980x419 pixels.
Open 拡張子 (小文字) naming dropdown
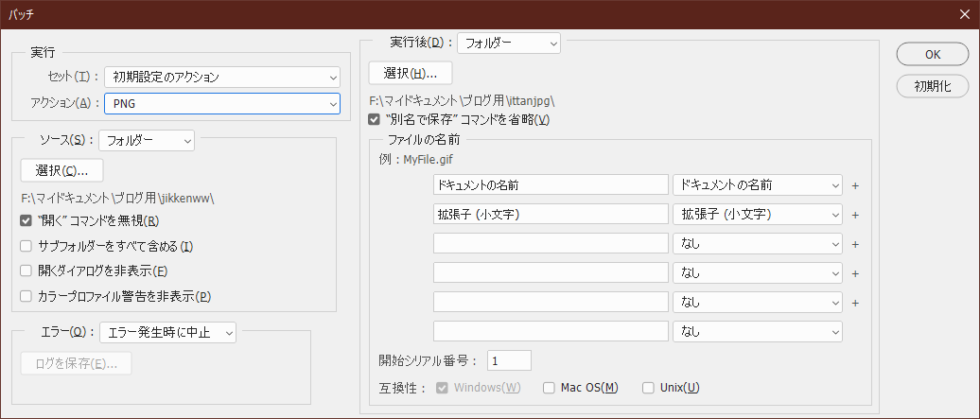click(x=758, y=214)
